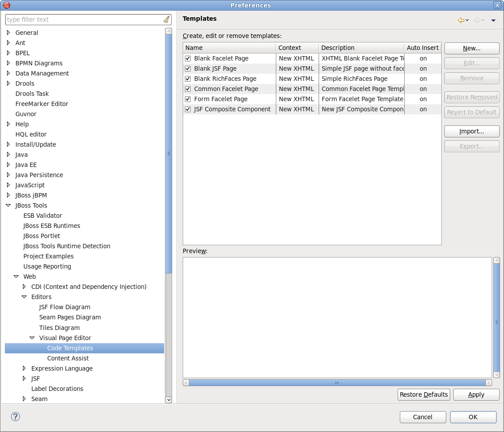Click the horizontal scrollbar under the preview
The image size is (504, 432).
[337, 383]
